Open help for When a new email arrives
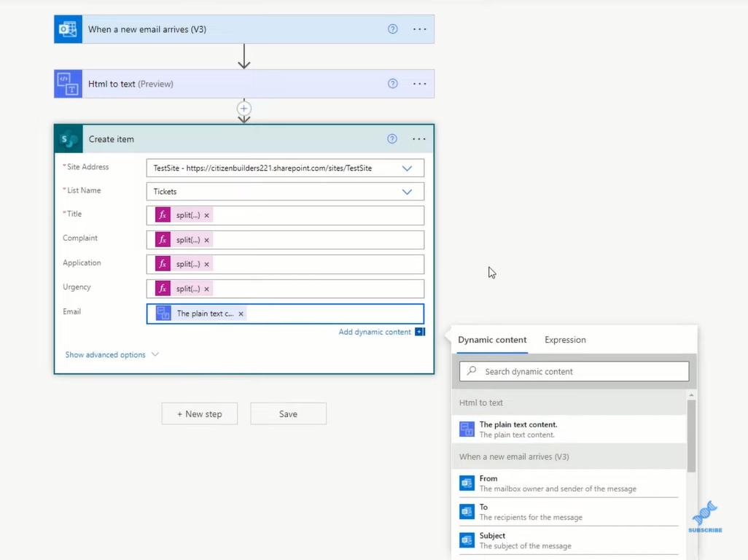This screenshot has width=748, height=560. tap(393, 29)
